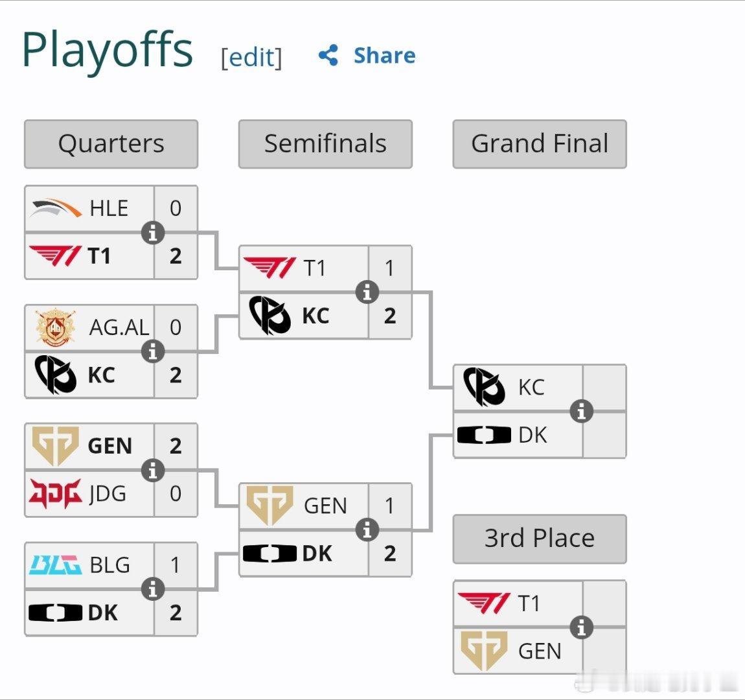The image size is (745, 700).
Task: Select the Semifinals round header
Action: pos(325,144)
